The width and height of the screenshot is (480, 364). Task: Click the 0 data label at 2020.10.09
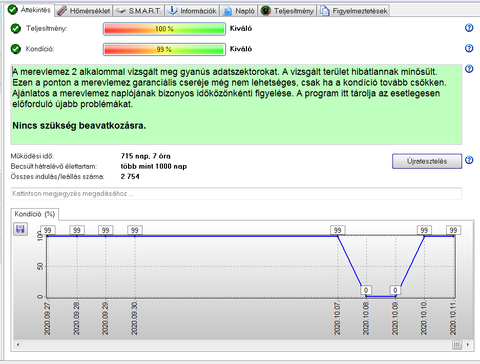pyautogui.click(x=395, y=290)
